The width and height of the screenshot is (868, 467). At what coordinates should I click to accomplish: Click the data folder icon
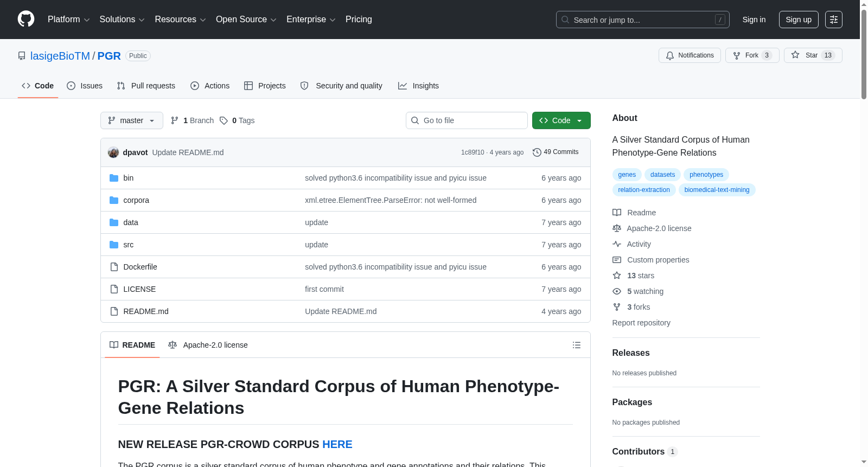[x=114, y=222]
